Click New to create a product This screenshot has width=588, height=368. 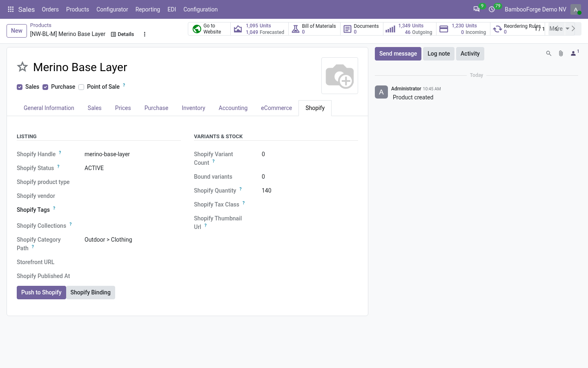17,31
